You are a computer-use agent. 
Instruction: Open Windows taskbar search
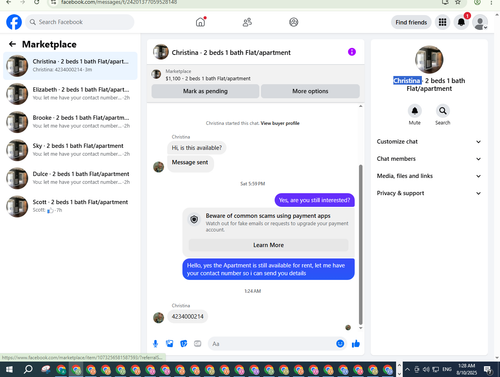click(28, 369)
